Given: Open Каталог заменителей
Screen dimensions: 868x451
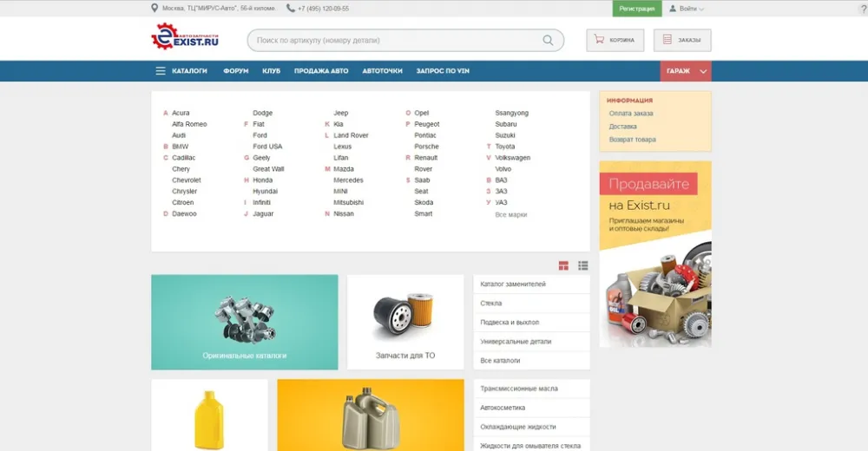Looking at the screenshot, I should coord(531,284).
